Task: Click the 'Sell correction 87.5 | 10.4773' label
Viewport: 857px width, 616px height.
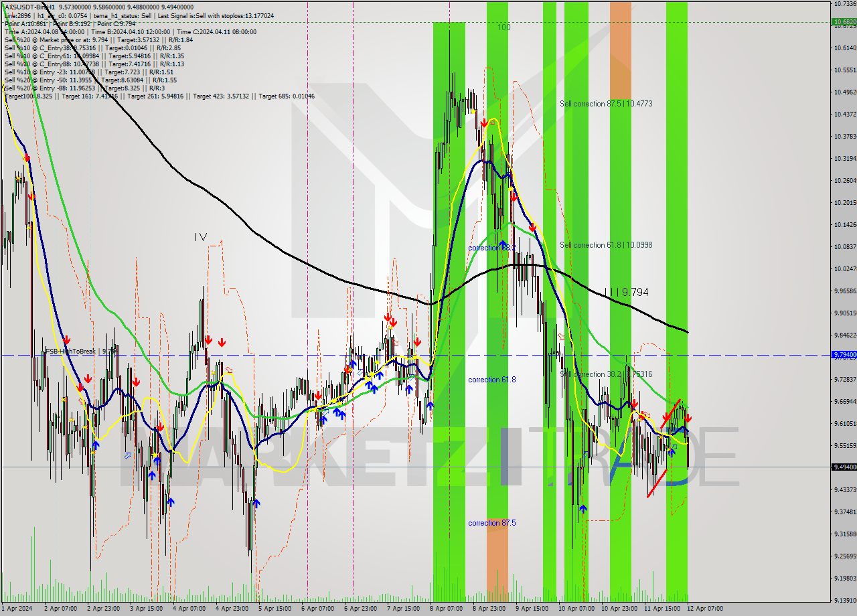Action: (x=606, y=104)
